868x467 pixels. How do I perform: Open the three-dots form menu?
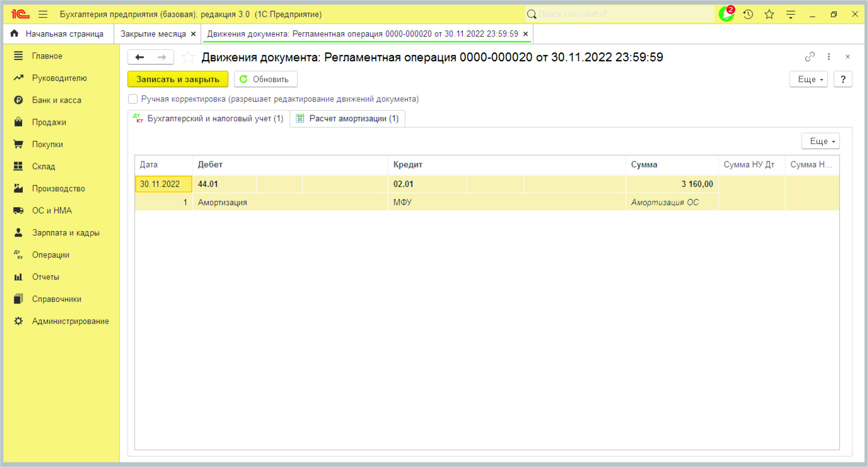(829, 57)
